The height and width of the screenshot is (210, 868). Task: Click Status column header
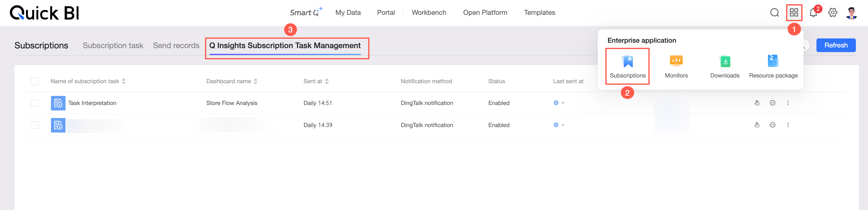tap(496, 81)
